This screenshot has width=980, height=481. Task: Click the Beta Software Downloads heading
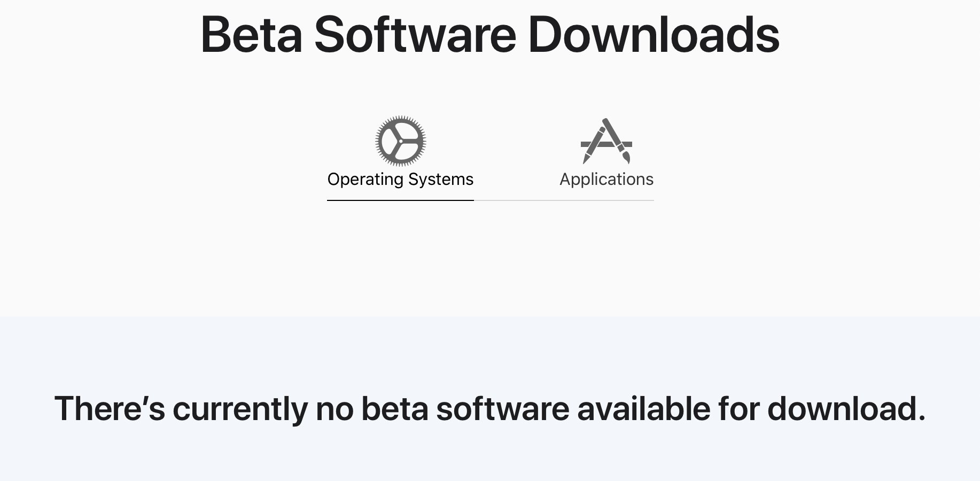click(x=489, y=35)
